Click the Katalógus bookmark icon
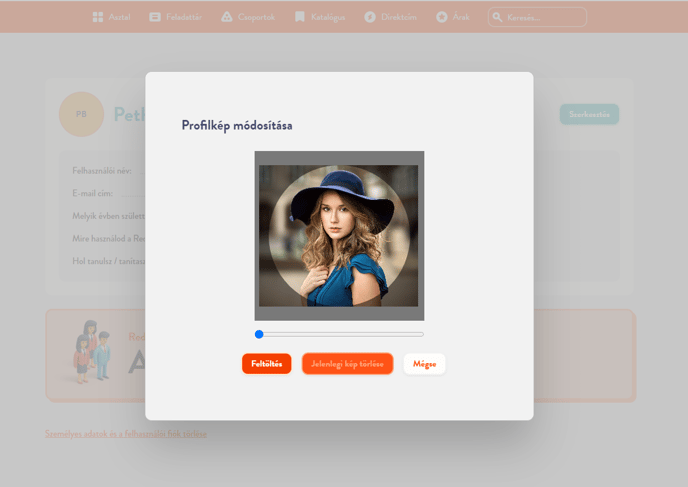688x487 pixels. point(300,17)
